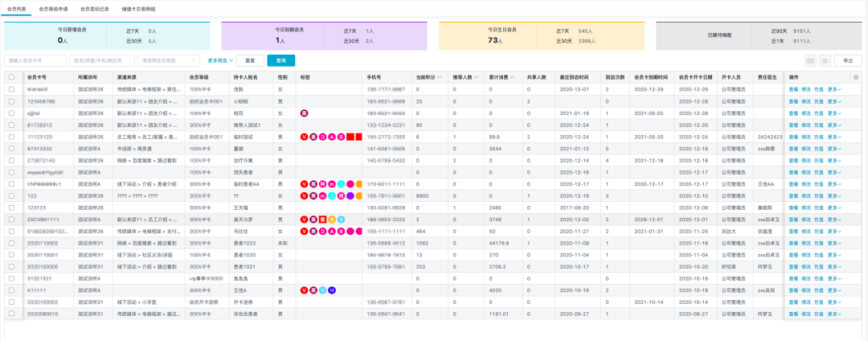Click the red V tag in 临时患者AA's row

[x=304, y=184]
